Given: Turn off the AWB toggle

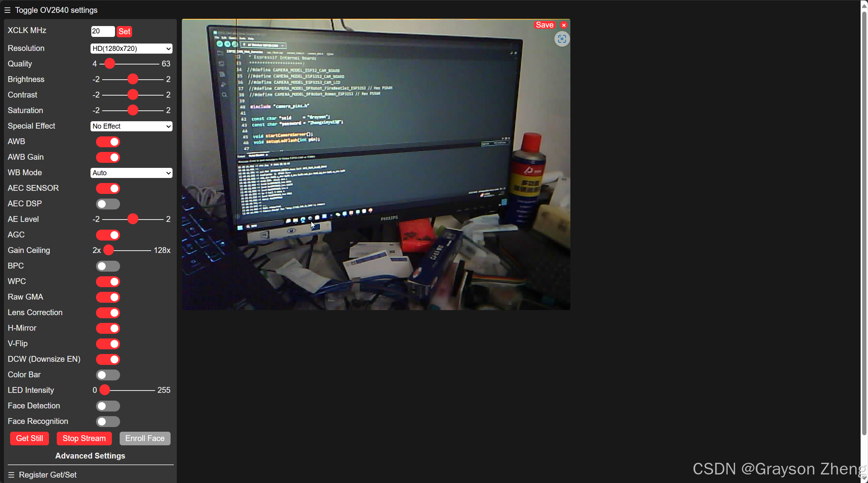Looking at the screenshot, I should pos(108,142).
